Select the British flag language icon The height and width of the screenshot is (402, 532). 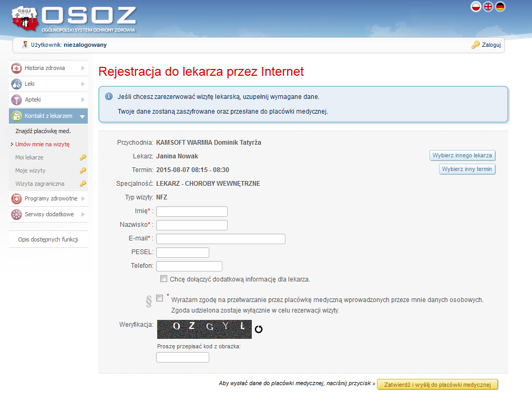click(x=488, y=7)
